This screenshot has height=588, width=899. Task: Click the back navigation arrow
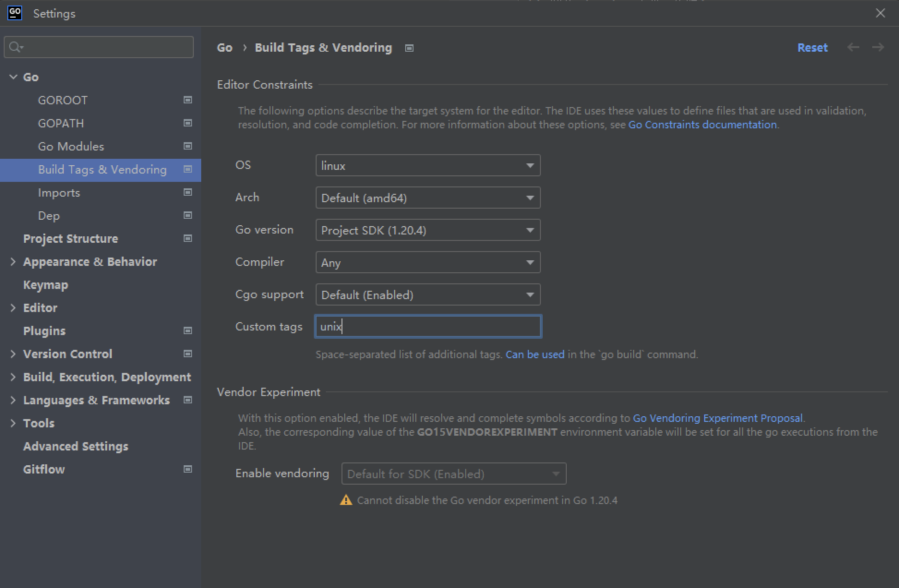pyautogui.click(x=853, y=48)
